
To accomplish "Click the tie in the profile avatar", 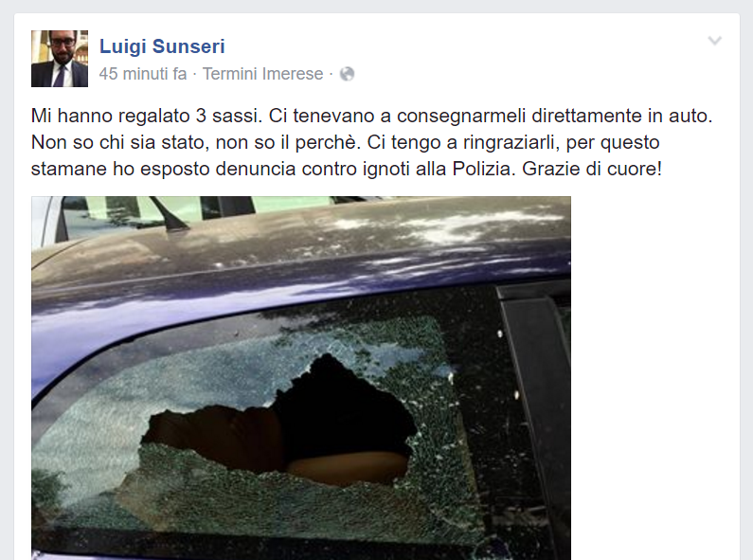I will pyautogui.click(x=60, y=75).
